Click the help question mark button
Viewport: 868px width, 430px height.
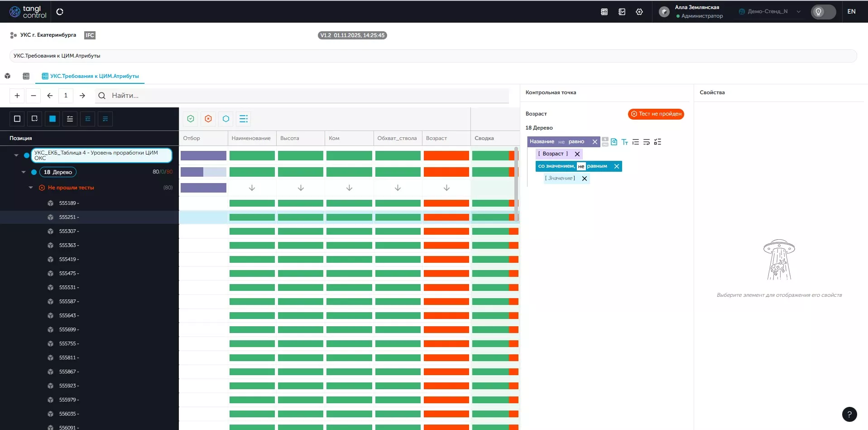(x=849, y=414)
